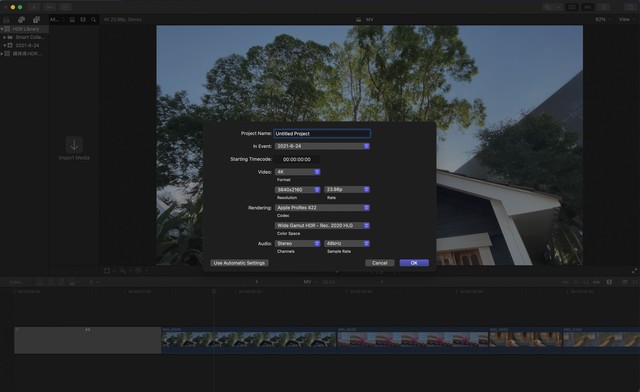Open the Color Space Wide Gamut HDR dropdown

pyautogui.click(x=322, y=225)
